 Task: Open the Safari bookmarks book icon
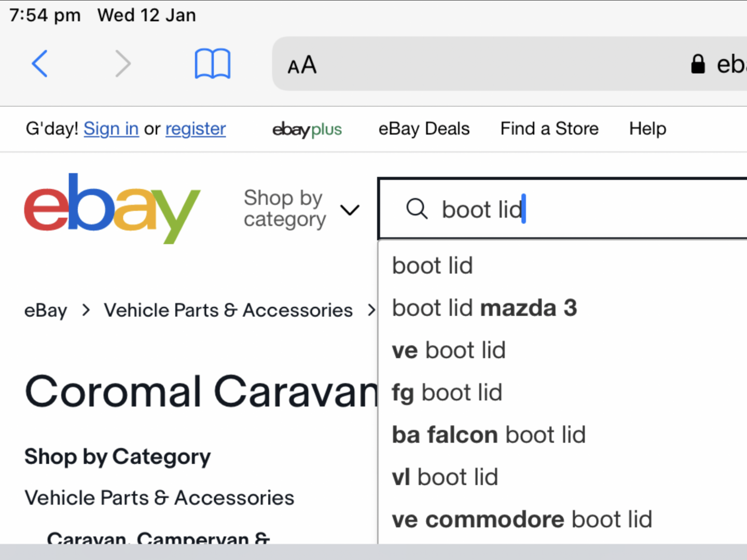pyautogui.click(x=213, y=64)
